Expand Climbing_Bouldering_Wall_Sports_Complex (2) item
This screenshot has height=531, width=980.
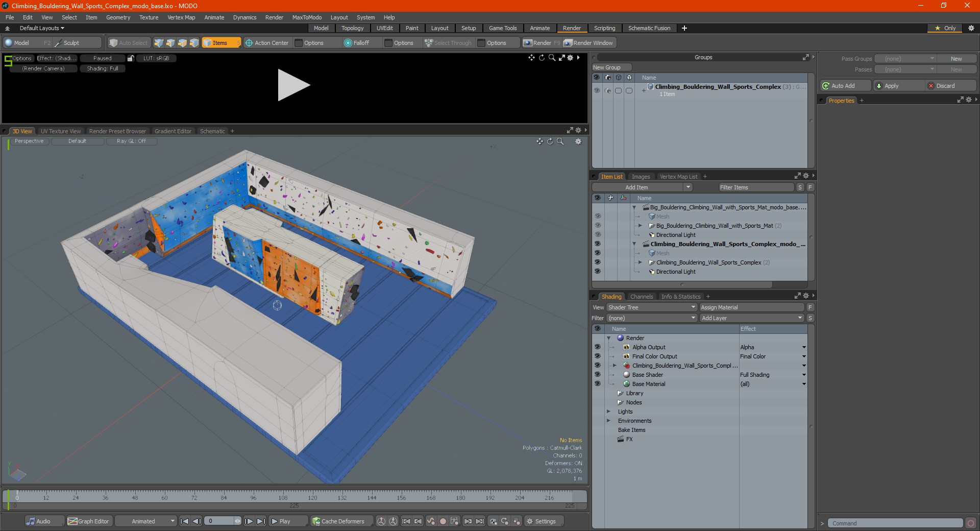(x=640, y=262)
